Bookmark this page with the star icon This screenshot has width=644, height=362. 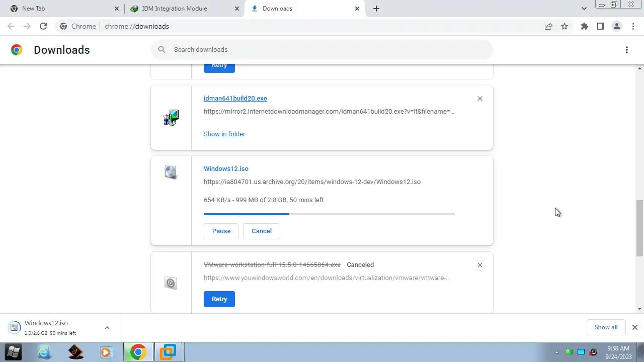565,26
